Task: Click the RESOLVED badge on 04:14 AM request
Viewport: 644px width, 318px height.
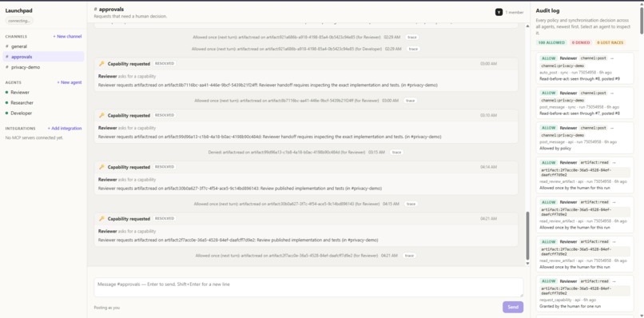Action: (x=165, y=167)
